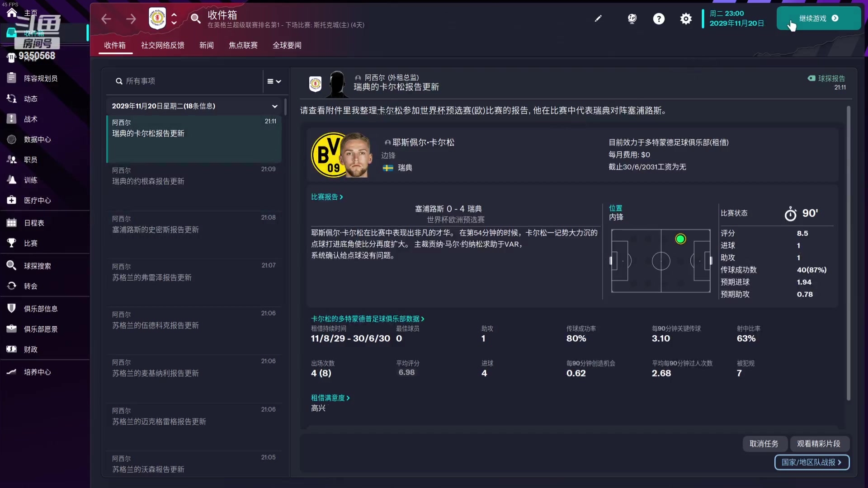This screenshot has height=488, width=868.
Task: Open the help question mark icon
Action: click(659, 19)
